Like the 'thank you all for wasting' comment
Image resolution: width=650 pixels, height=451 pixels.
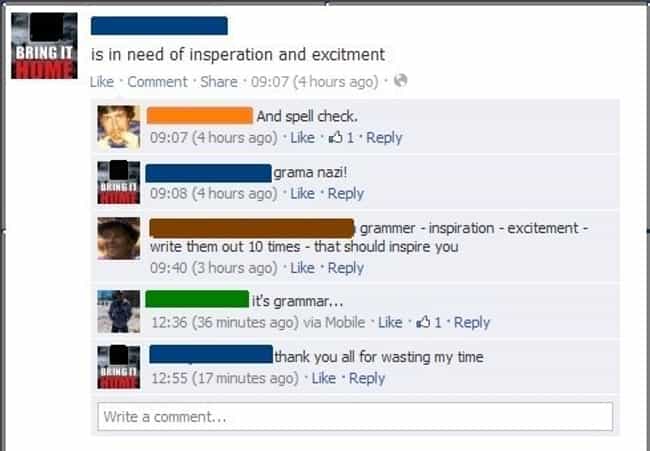[x=323, y=378]
